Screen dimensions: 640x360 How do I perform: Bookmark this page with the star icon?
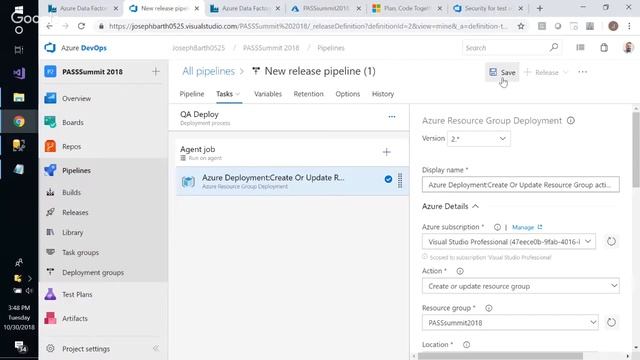click(521, 26)
